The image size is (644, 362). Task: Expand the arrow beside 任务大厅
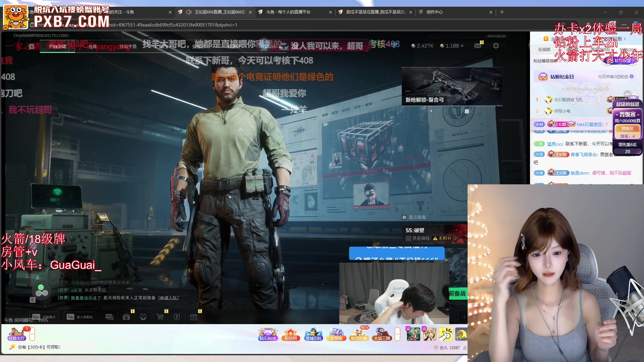coord(32,334)
